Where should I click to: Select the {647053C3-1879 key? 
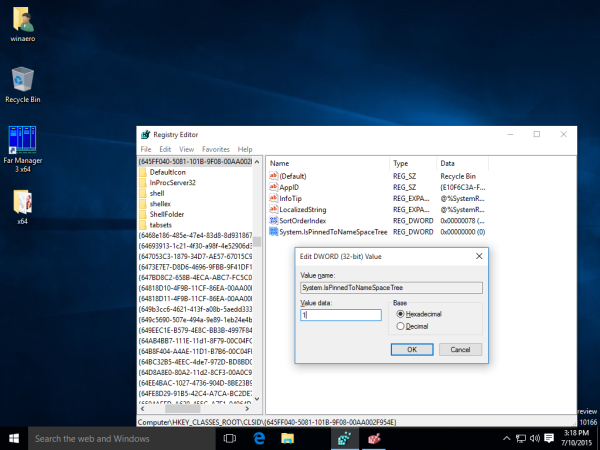coord(195,256)
